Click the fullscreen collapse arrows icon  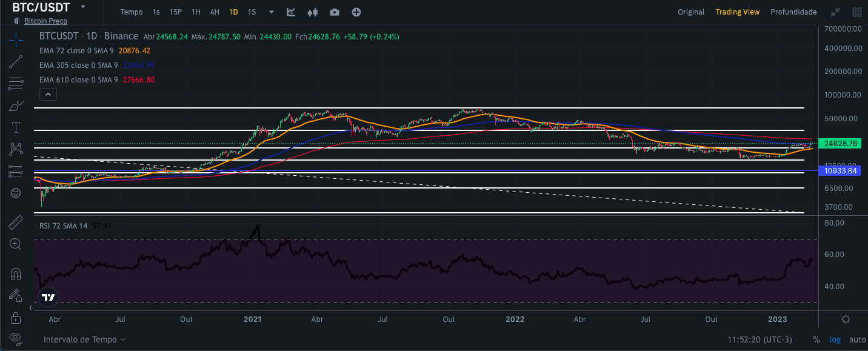click(835, 12)
